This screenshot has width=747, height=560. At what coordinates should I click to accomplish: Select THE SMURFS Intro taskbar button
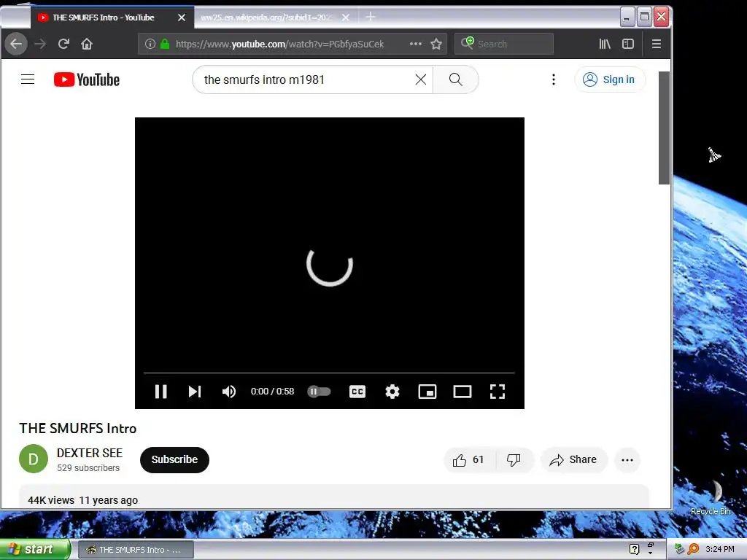(136, 550)
